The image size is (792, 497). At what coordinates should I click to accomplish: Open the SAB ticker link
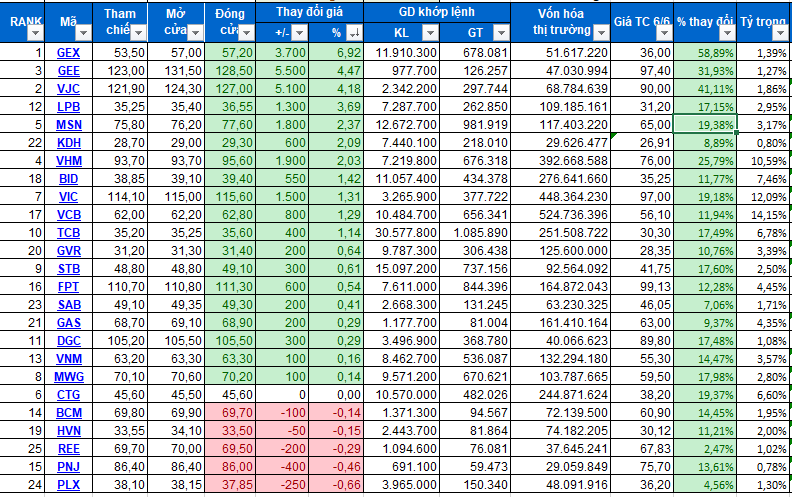point(69,305)
